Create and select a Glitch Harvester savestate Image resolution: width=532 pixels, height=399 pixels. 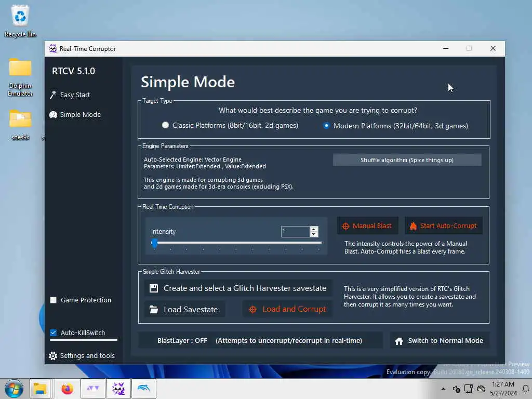pos(238,288)
